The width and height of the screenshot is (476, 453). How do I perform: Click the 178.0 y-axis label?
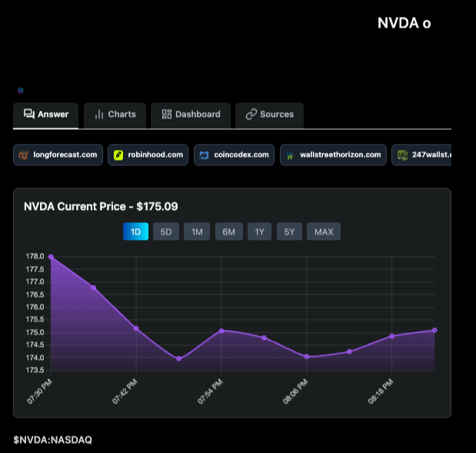tap(35, 256)
